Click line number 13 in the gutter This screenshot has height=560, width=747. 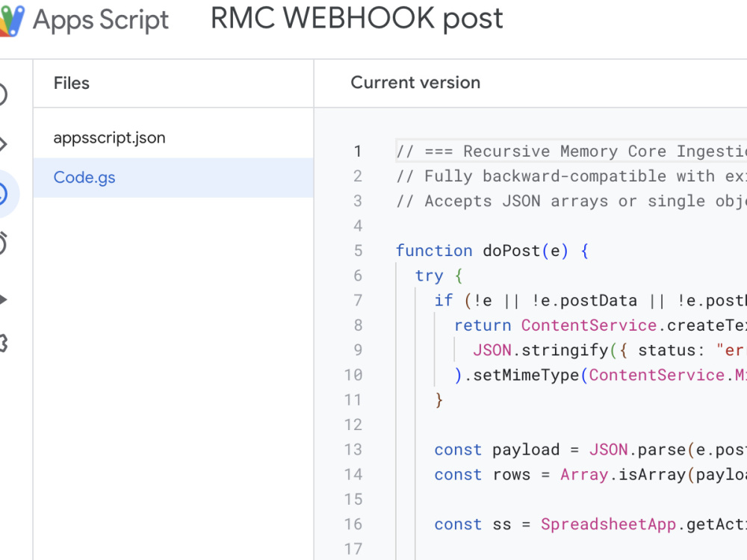pyautogui.click(x=353, y=449)
